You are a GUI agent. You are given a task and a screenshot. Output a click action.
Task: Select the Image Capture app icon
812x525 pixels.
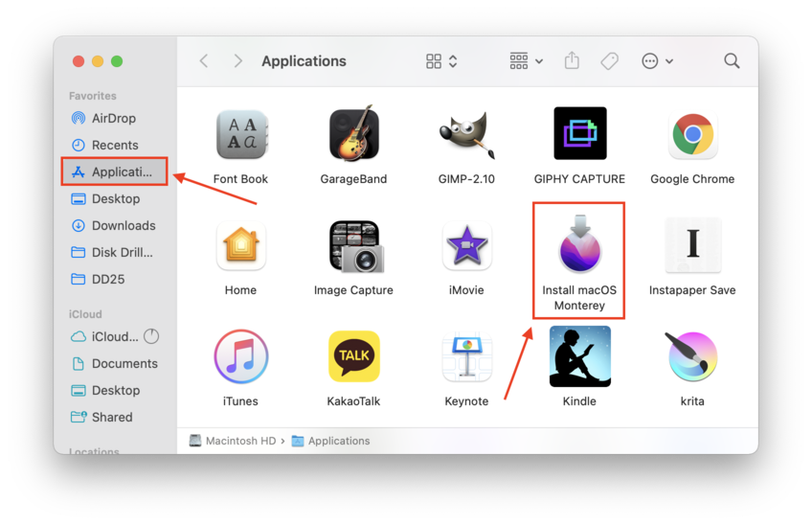pos(356,246)
